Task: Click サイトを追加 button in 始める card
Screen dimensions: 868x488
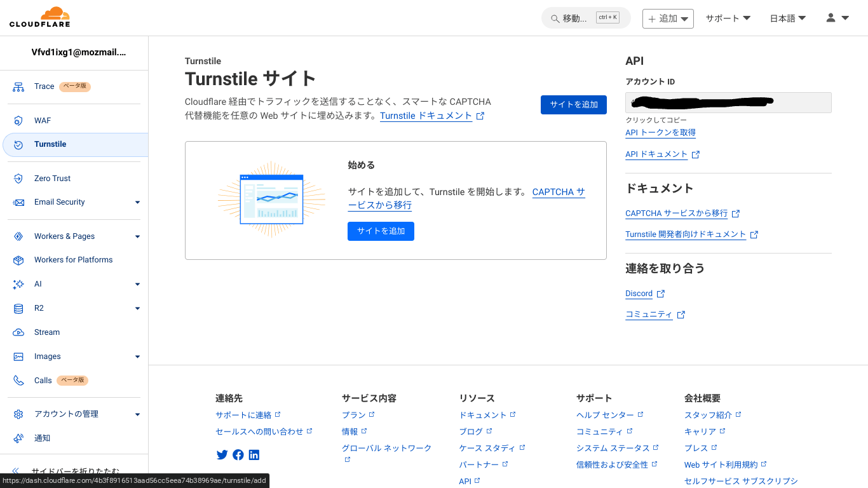Action: pyautogui.click(x=381, y=231)
